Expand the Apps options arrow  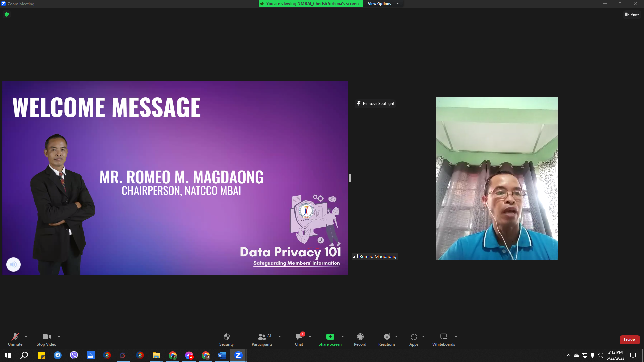[423, 337]
